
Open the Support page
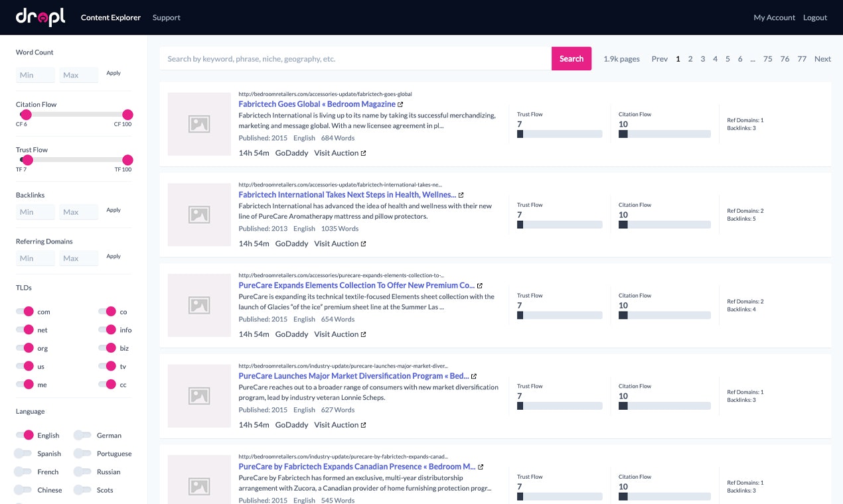[166, 17]
